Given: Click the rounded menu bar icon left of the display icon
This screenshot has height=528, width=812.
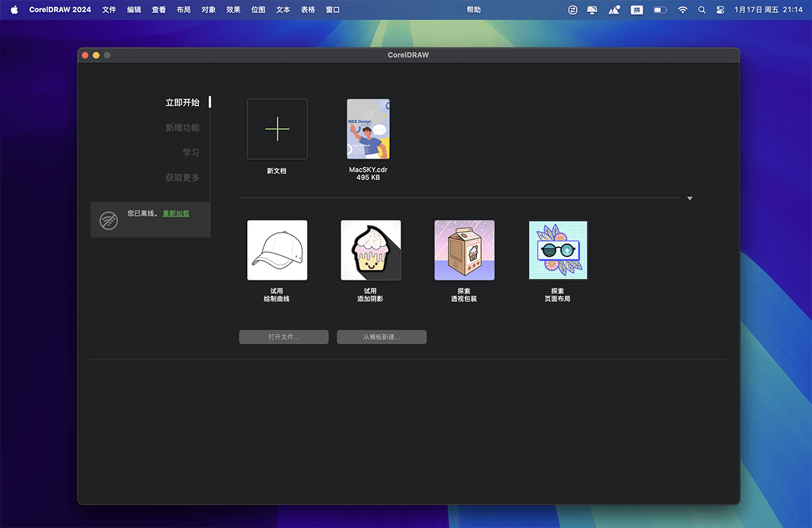Looking at the screenshot, I should [572, 10].
